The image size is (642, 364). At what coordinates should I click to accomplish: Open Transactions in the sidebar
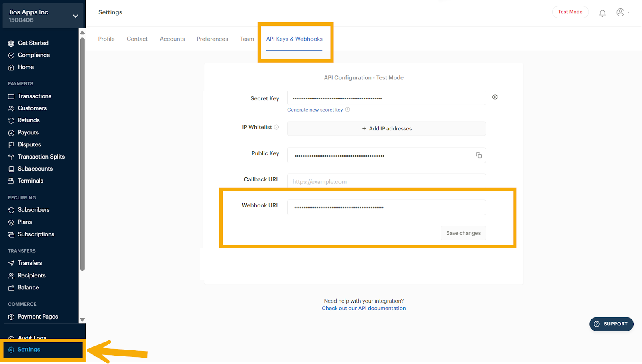[x=35, y=96]
